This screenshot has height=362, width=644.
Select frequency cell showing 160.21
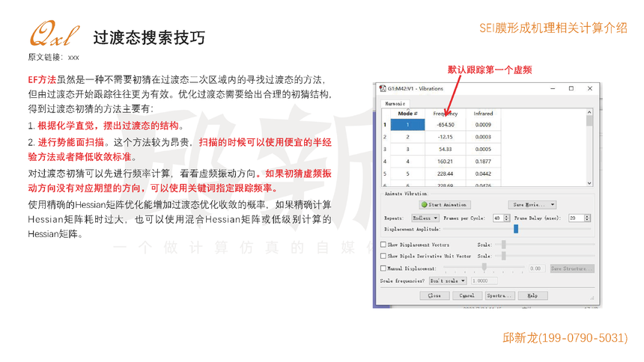[446, 161]
